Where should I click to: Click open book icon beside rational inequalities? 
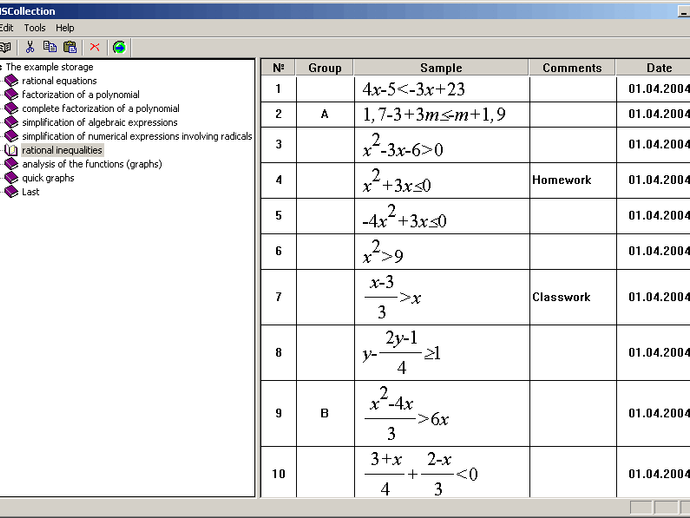coord(11,150)
